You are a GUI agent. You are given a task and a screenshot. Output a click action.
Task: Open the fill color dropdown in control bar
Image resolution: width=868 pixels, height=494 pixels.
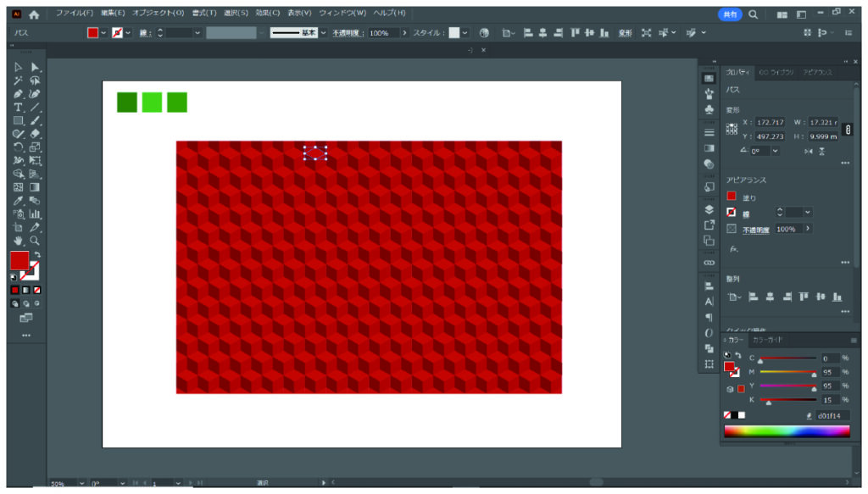point(103,33)
